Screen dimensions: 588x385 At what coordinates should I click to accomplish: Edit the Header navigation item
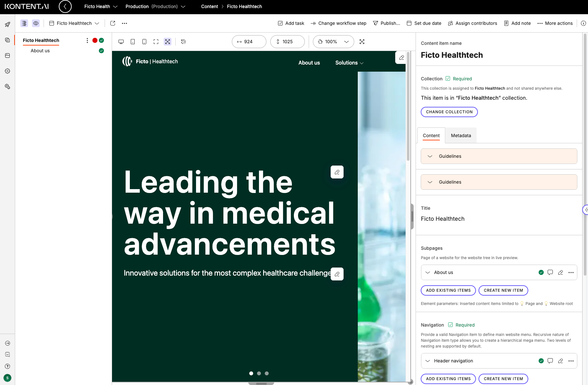pyautogui.click(x=561, y=361)
